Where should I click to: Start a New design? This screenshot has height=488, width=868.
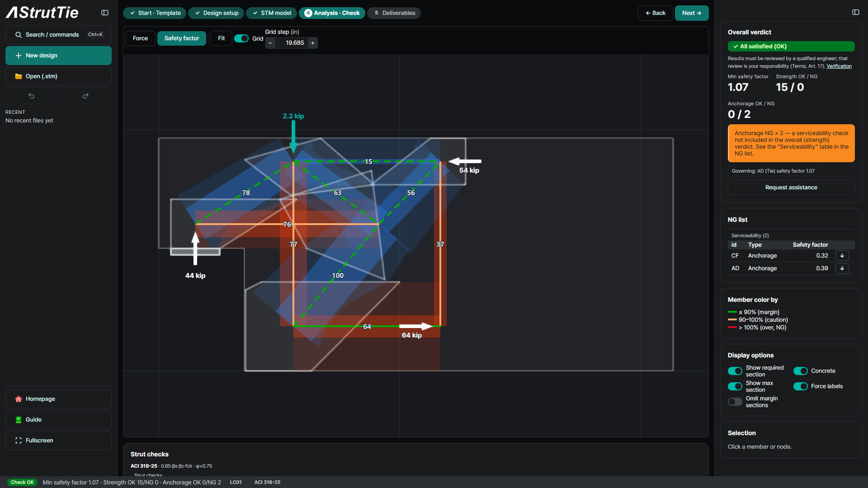coord(58,56)
